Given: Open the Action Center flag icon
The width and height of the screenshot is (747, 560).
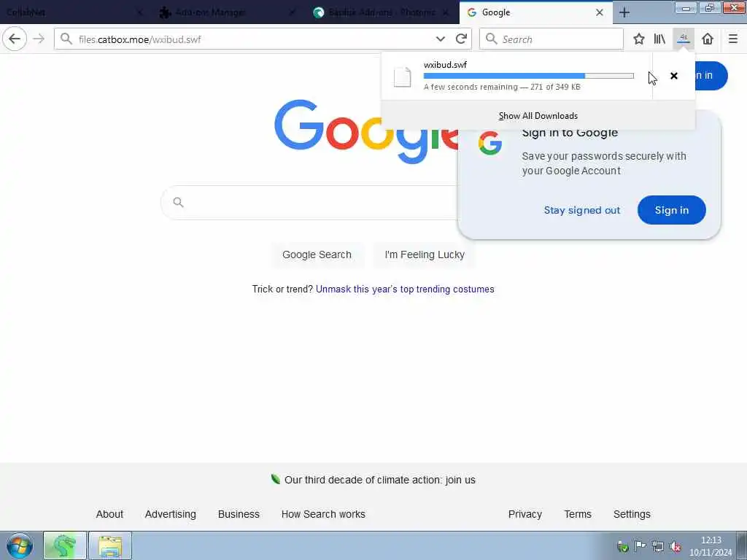Looking at the screenshot, I should point(640,547).
